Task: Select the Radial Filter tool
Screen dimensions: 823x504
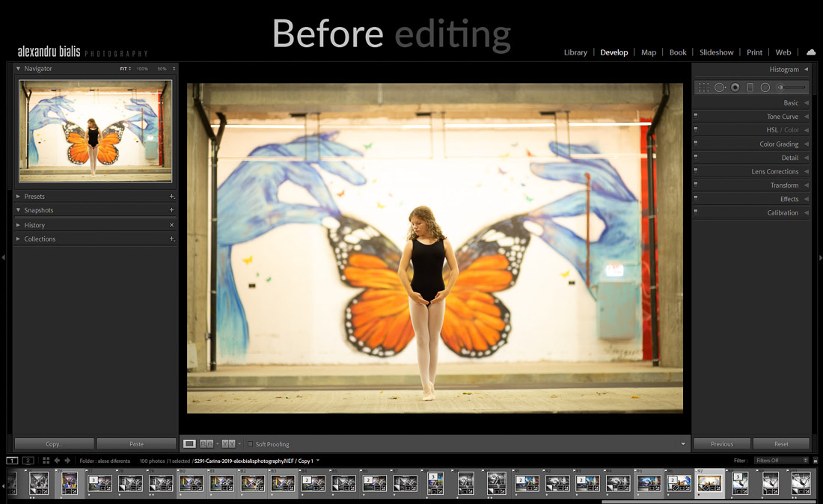Action: [x=765, y=87]
